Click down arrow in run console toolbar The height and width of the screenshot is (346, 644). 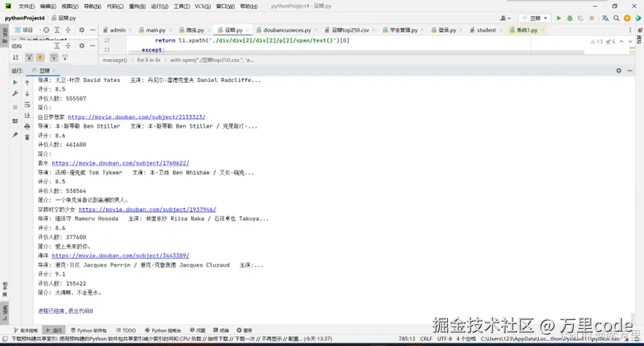coord(27,94)
